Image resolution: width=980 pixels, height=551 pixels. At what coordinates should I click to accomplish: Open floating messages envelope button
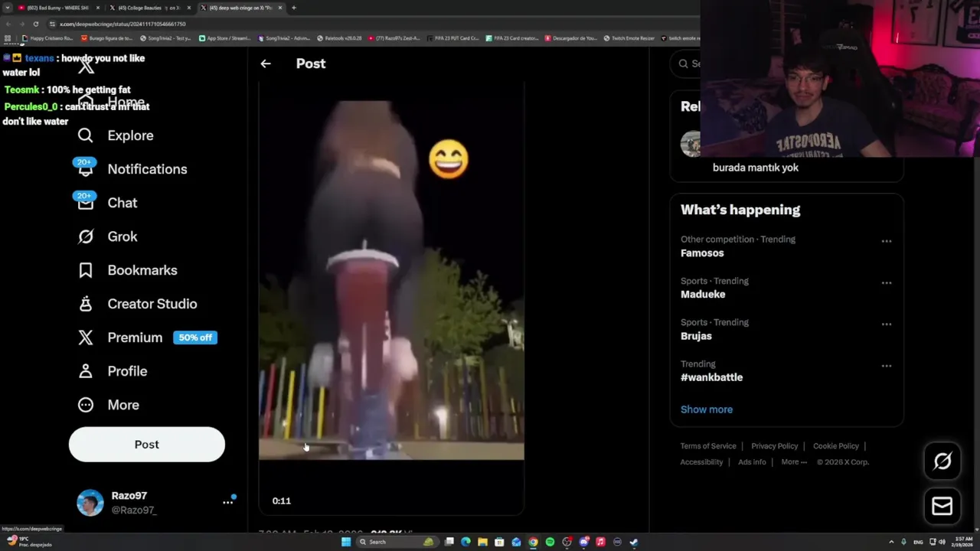942,506
